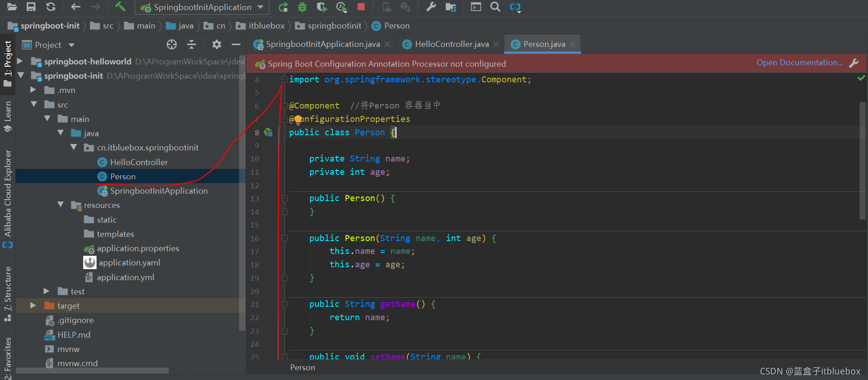The width and height of the screenshot is (868, 380).
Task: Collapse the springboot-init project node
Action: [x=20, y=75]
